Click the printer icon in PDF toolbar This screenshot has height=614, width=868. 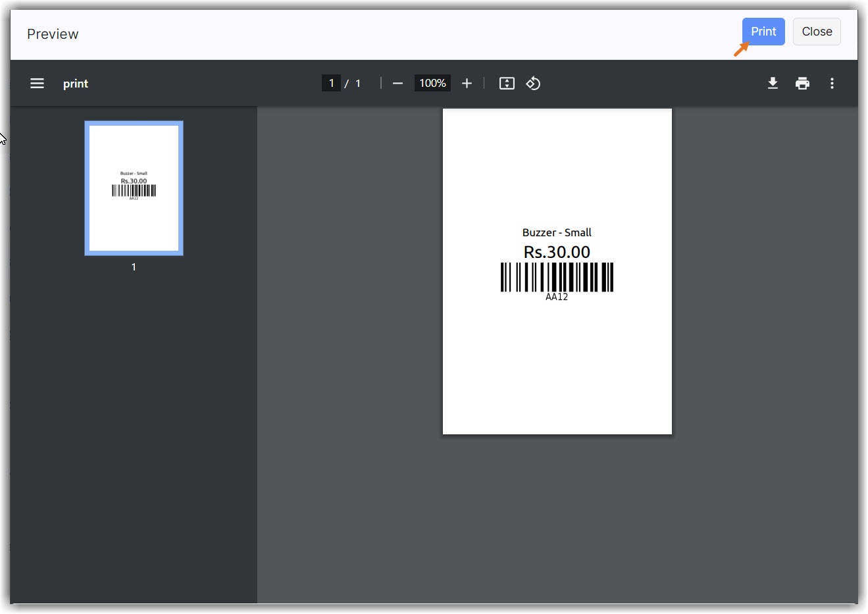pyautogui.click(x=802, y=84)
